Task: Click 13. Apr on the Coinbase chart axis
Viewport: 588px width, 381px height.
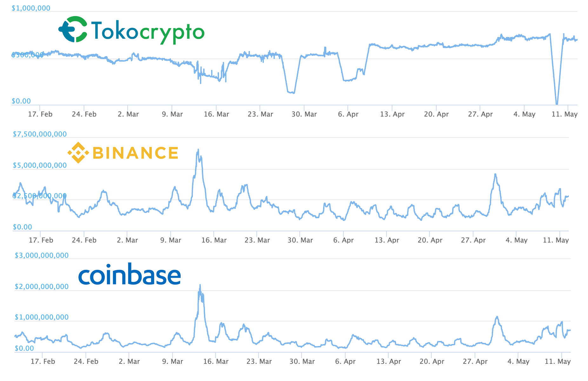Action: coord(389,362)
